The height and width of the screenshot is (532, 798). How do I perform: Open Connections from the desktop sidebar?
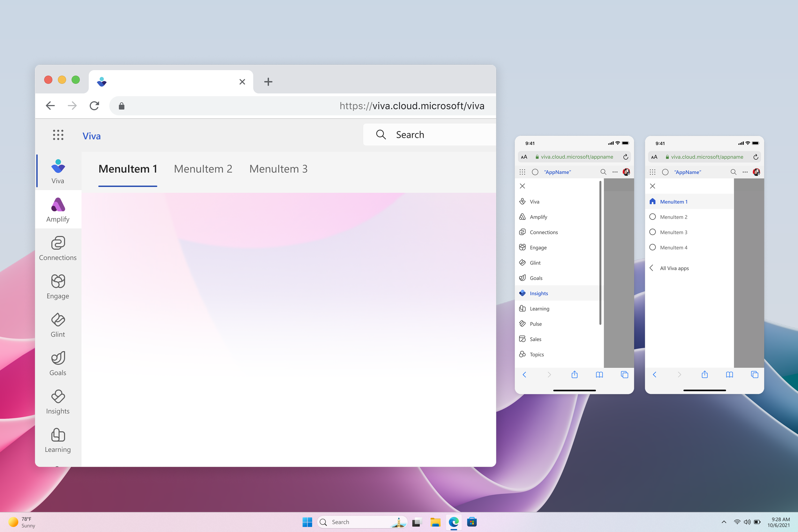pyautogui.click(x=58, y=248)
